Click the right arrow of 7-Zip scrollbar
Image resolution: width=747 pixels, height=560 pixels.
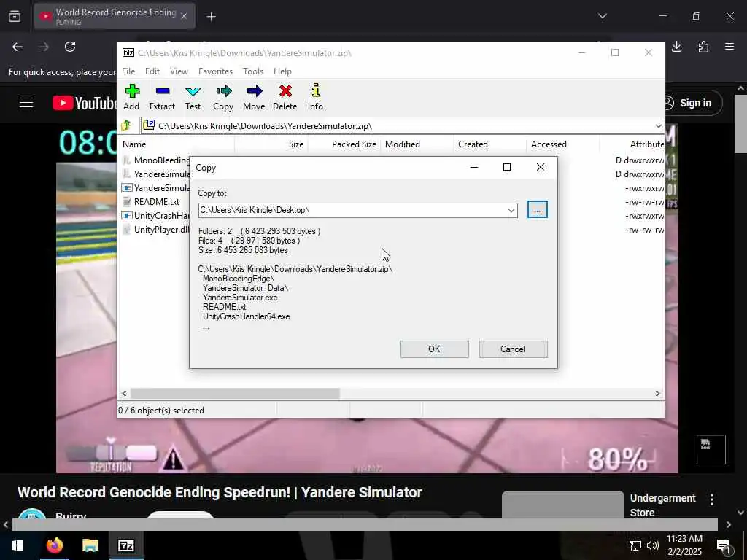tap(658, 393)
